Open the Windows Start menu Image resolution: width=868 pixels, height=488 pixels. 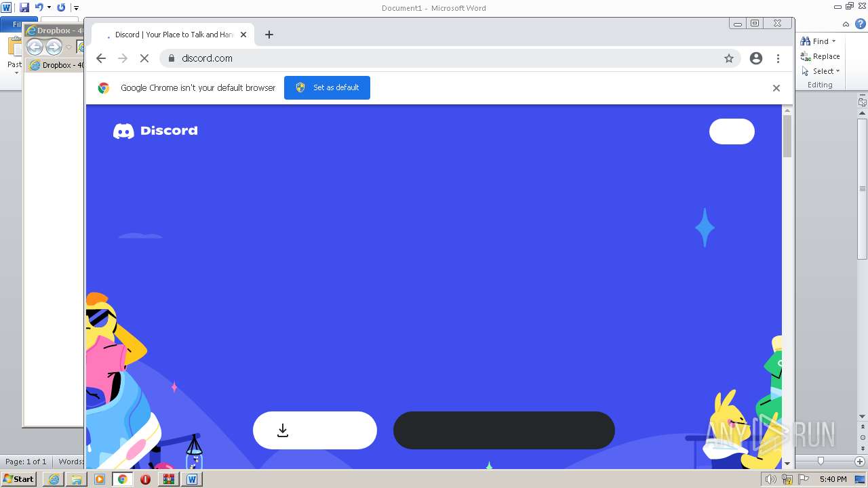[18, 479]
